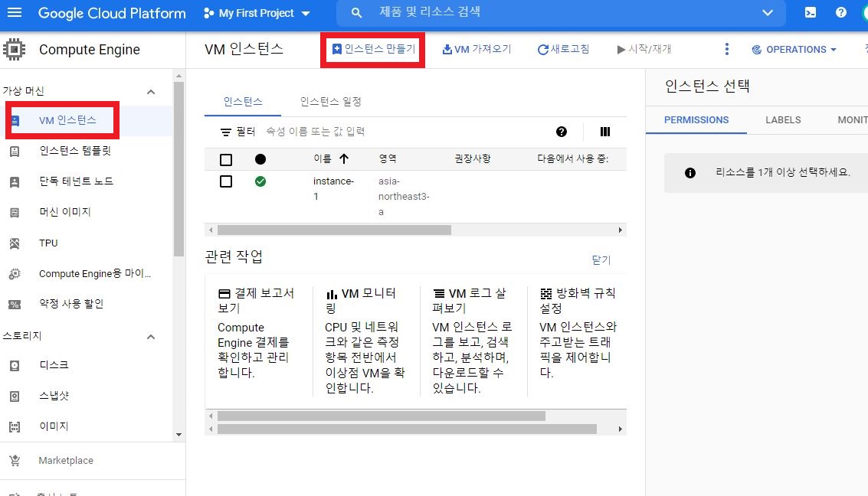The image size is (868, 496).
Task: Click the 약정 사용 할인 percent icon
Action: (x=15, y=304)
